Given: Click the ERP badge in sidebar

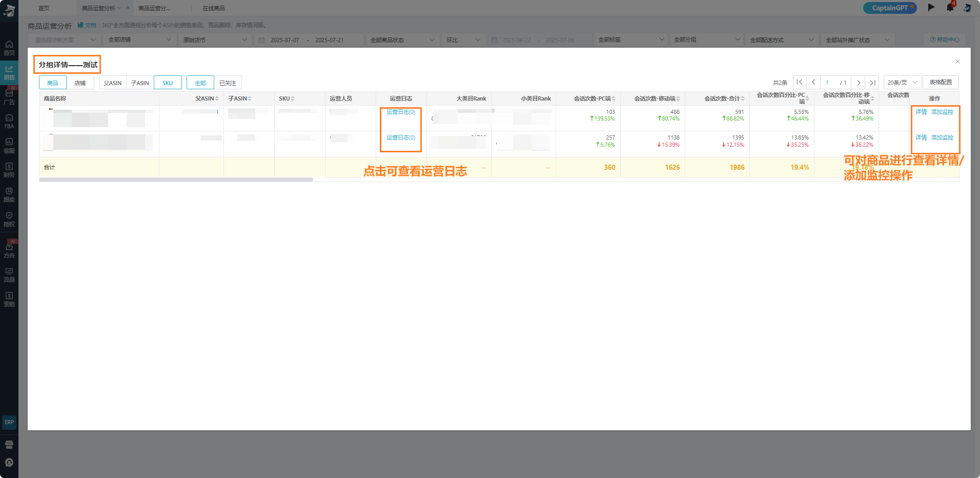Looking at the screenshot, I should tap(9, 422).
